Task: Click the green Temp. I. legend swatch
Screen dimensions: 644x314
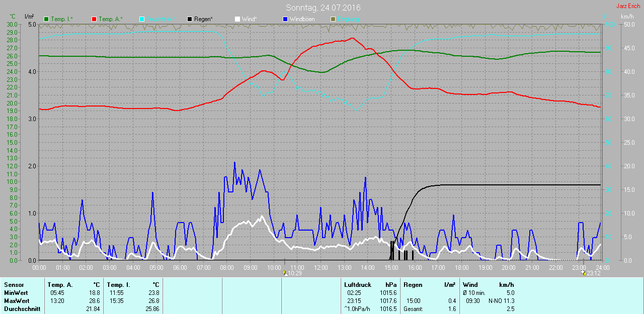Action: click(x=47, y=19)
